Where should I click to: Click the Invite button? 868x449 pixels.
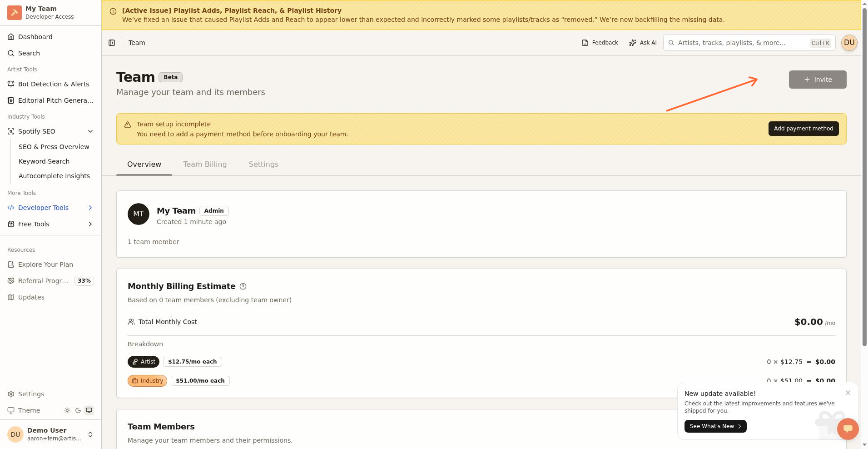pyautogui.click(x=818, y=80)
